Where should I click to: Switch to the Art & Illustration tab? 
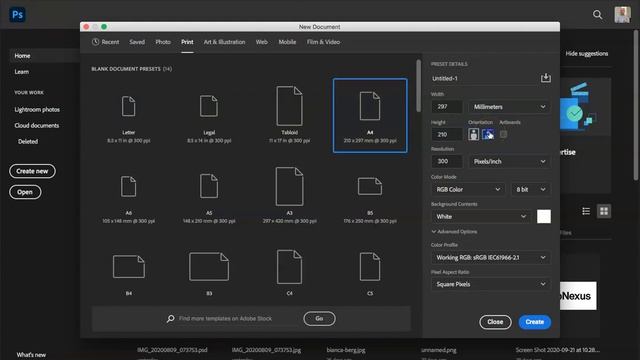tap(224, 42)
